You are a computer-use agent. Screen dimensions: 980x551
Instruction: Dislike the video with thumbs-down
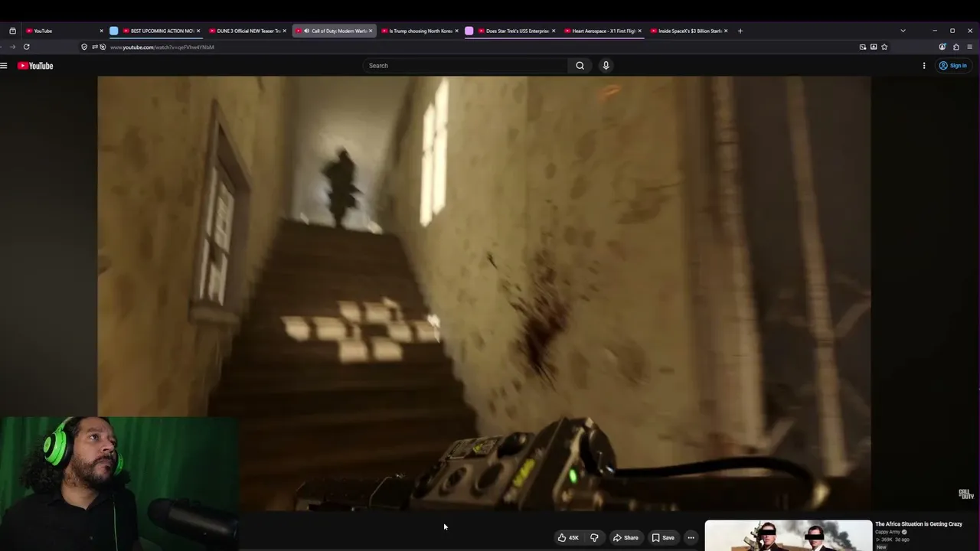pyautogui.click(x=594, y=538)
